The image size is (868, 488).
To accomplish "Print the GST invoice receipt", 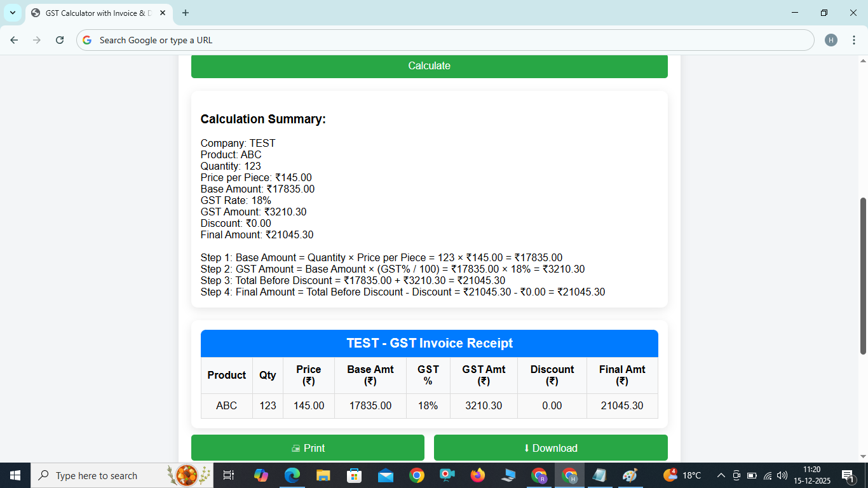I will click(308, 447).
